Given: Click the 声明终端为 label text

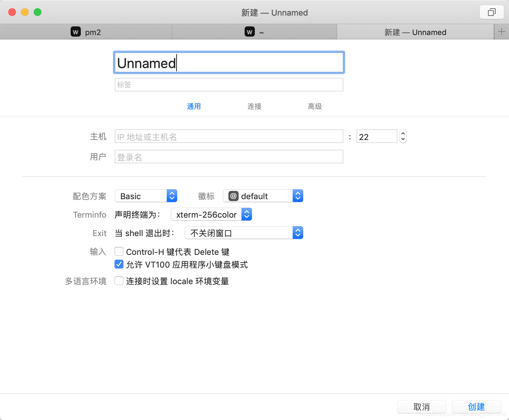Looking at the screenshot, I should point(137,215).
